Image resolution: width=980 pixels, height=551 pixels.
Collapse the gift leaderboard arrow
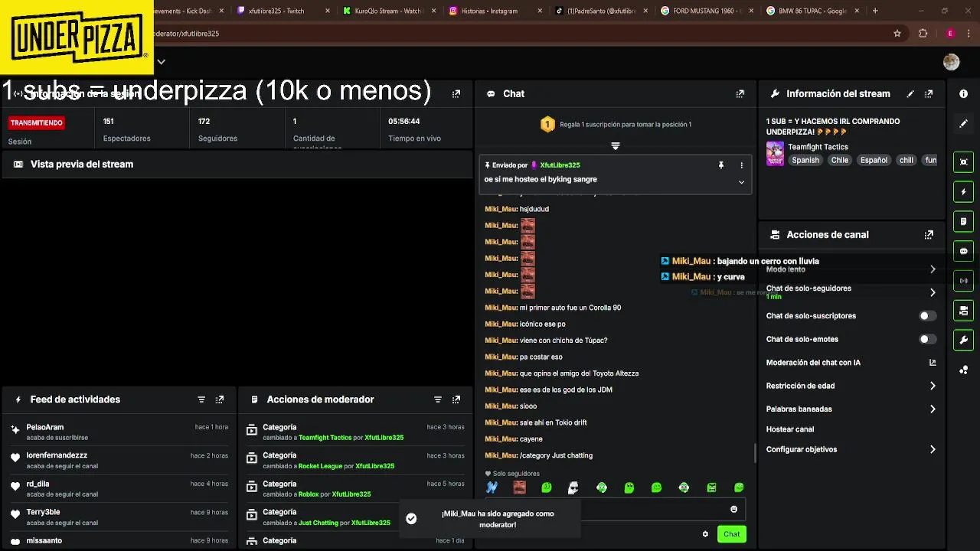pyautogui.click(x=615, y=145)
